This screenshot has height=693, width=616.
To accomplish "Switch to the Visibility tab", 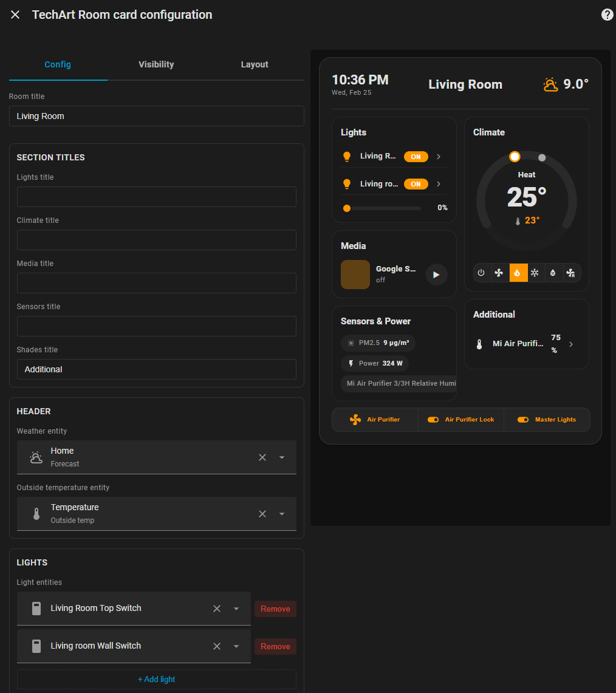I will click(156, 64).
